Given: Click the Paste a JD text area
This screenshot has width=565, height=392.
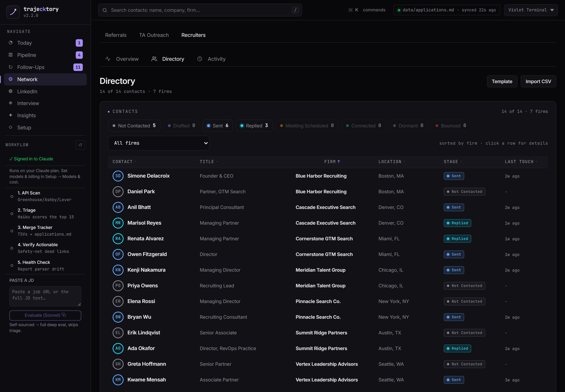Looking at the screenshot, I should [x=45, y=296].
